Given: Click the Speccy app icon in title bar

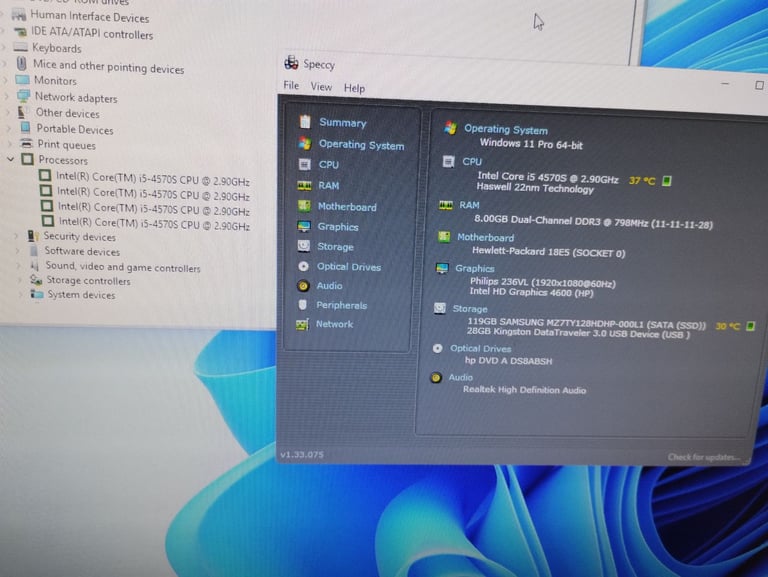Looking at the screenshot, I should pyautogui.click(x=291, y=63).
